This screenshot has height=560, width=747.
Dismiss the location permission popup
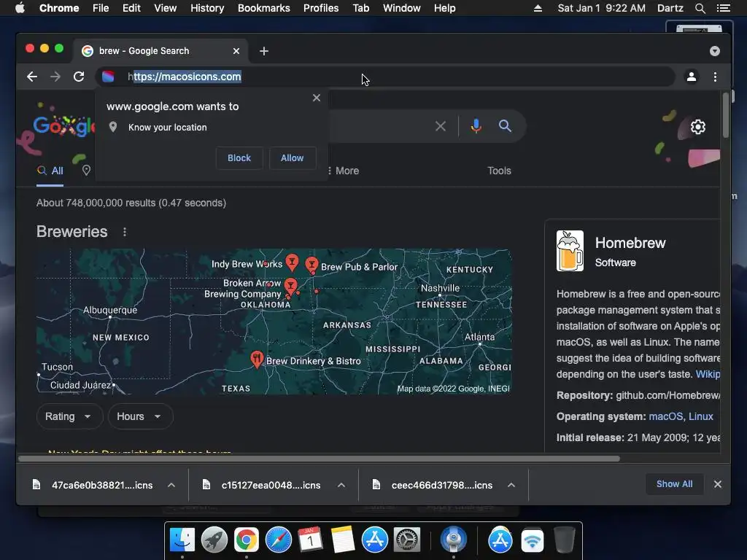tap(317, 98)
